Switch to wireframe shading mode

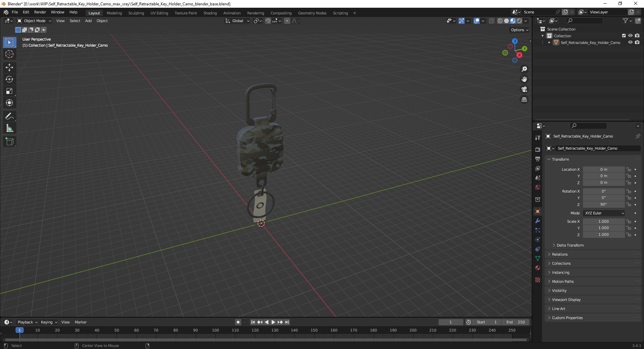[x=500, y=21]
